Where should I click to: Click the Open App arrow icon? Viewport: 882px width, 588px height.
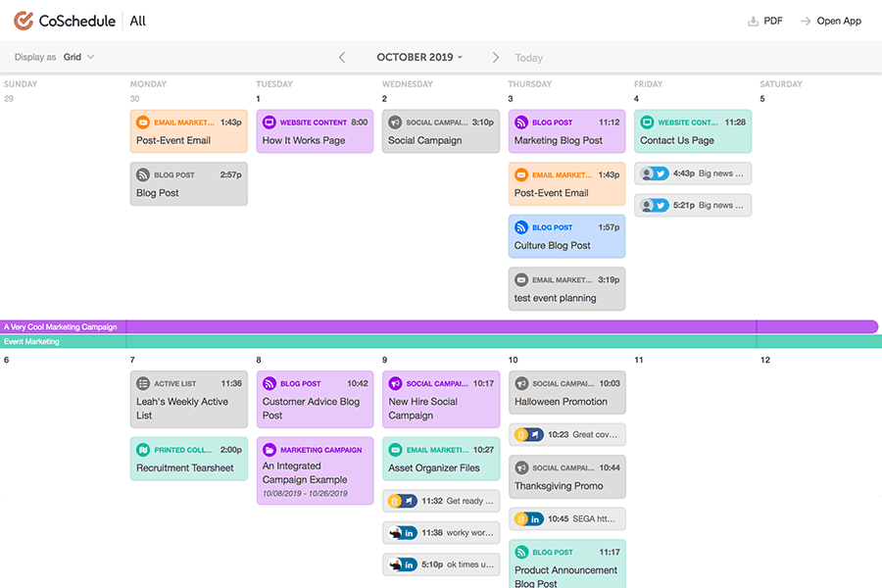tap(806, 21)
